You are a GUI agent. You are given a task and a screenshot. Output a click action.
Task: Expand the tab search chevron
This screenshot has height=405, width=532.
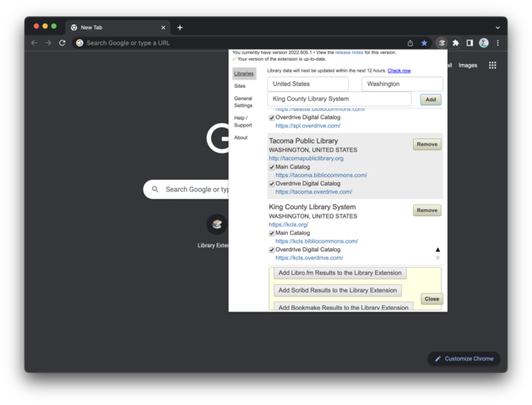pyautogui.click(x=497, y=28)
